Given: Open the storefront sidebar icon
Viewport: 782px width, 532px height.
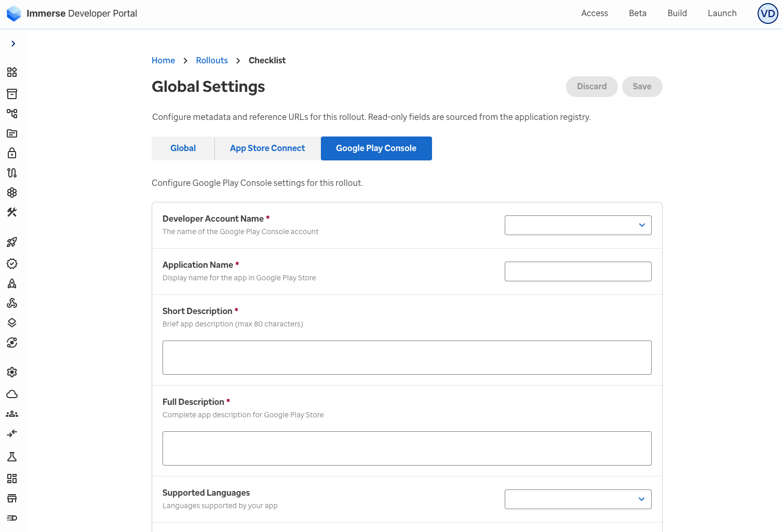Looking at the screenshot, I should [12, 498].
